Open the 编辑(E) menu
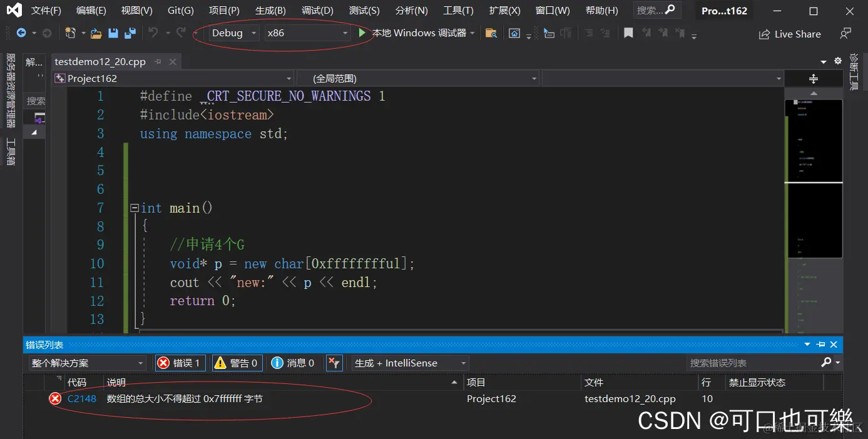The height and width of the screenshot is (439, 868). [91, 11]
